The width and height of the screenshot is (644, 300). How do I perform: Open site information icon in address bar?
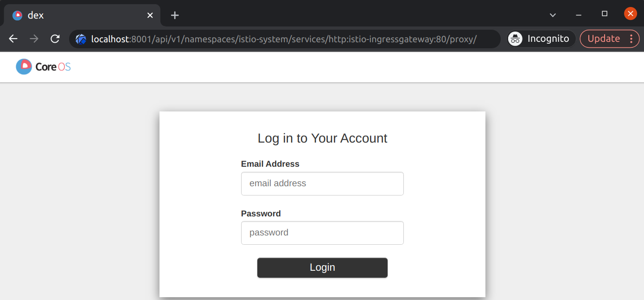81,39
